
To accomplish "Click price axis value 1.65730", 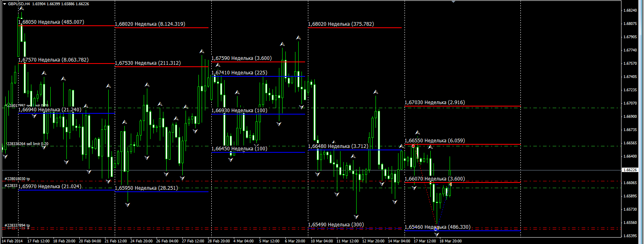I will (630, 209).
